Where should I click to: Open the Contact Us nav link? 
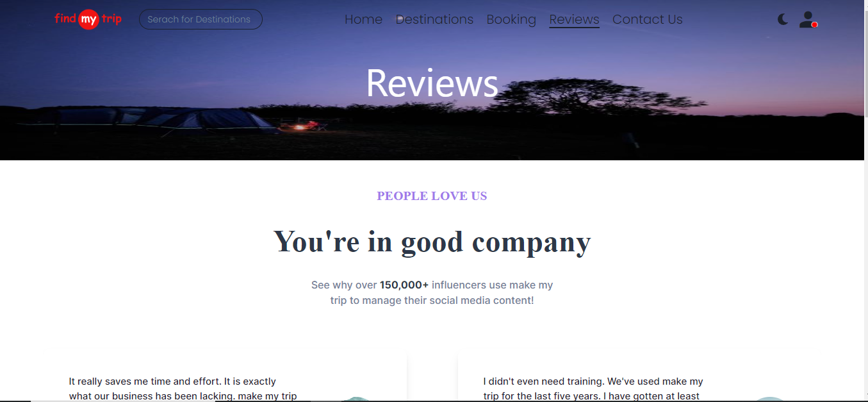[x=648, y=19]
